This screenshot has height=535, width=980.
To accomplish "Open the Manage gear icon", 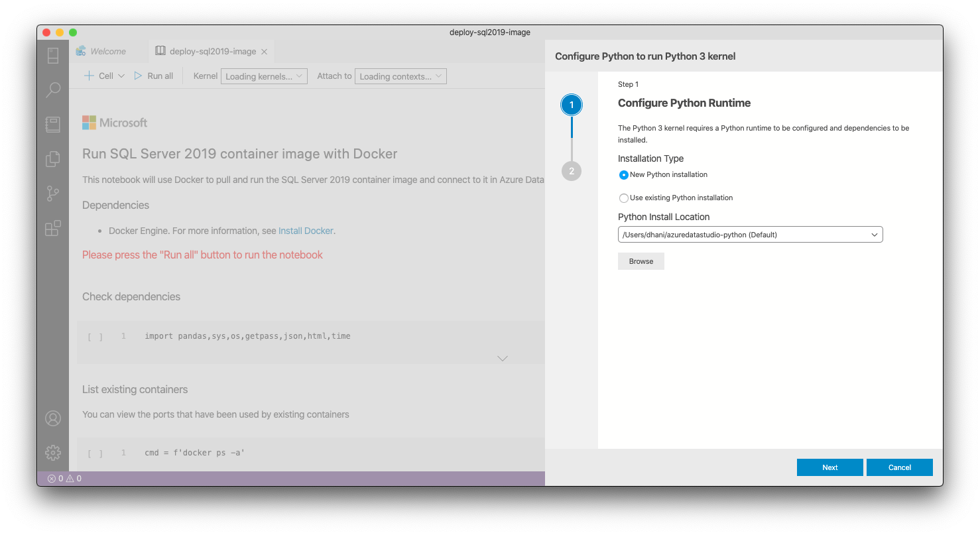I will tap(53, 452).
